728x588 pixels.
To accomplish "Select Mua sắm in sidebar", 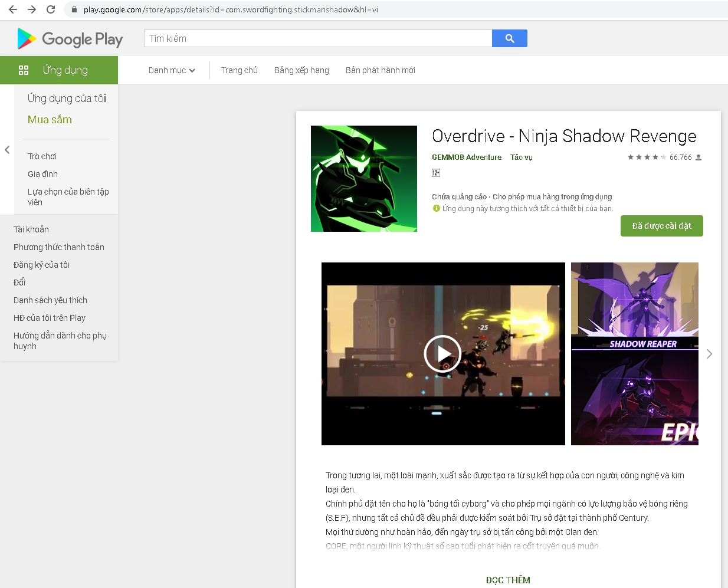I will click(x=50, y=120).
